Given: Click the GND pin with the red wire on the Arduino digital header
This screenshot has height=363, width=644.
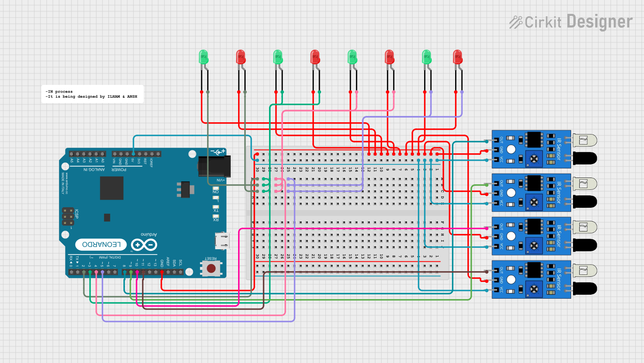Looking at the screenshot, I should pyautogui.click(x=162, y=272).
